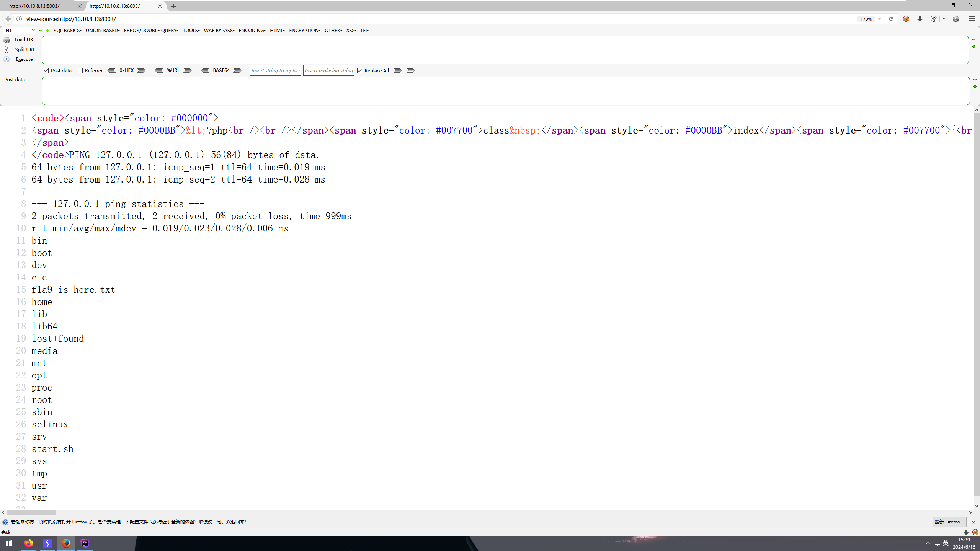Open the PhpStorm taskbar icon

coord(85,543)
